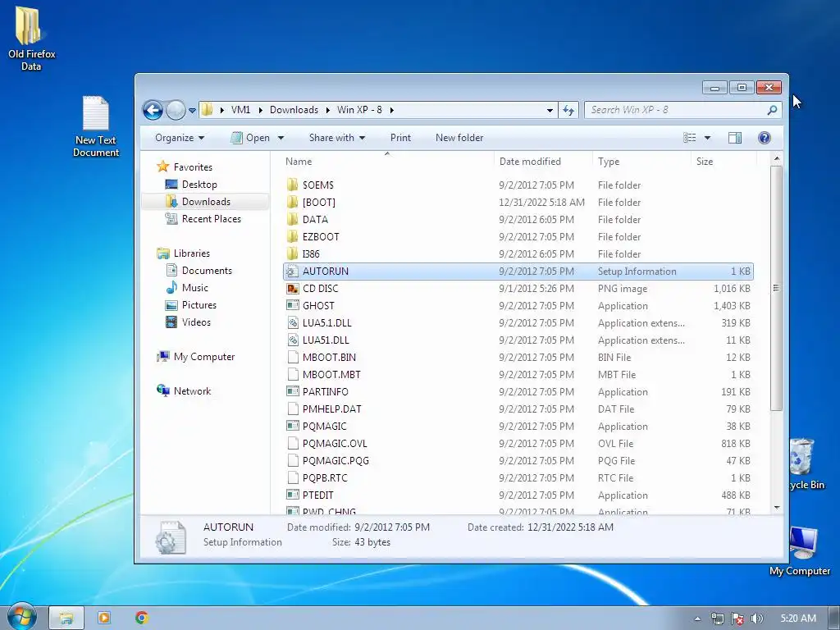
Task: Select the PQMAGIC.OVL file name
Action: click(x=335, y=444)
